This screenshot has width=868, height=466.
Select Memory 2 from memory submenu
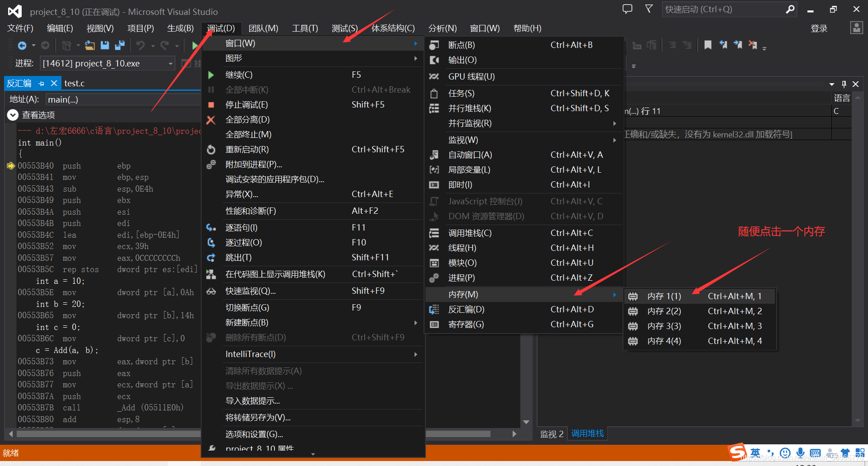(x=700, y=311)
